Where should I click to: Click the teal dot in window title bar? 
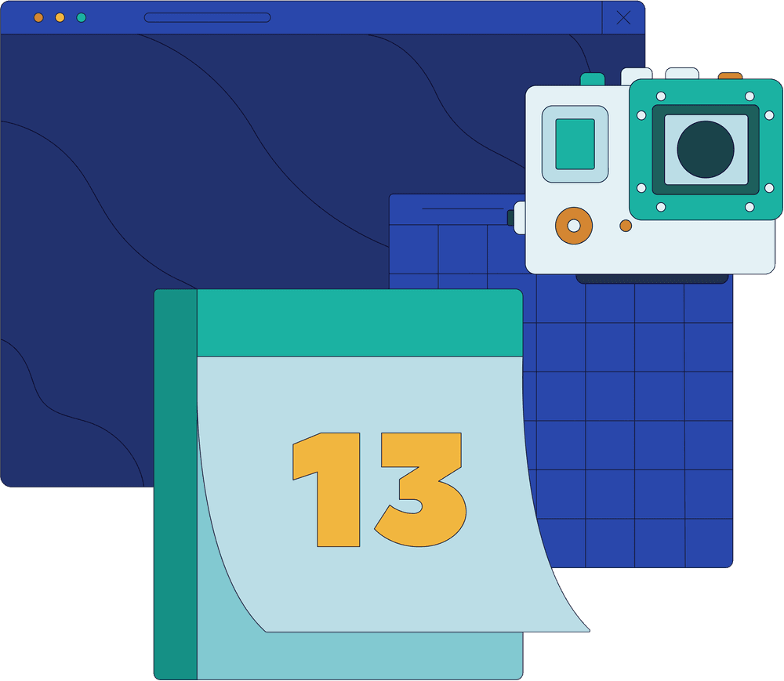82,17
